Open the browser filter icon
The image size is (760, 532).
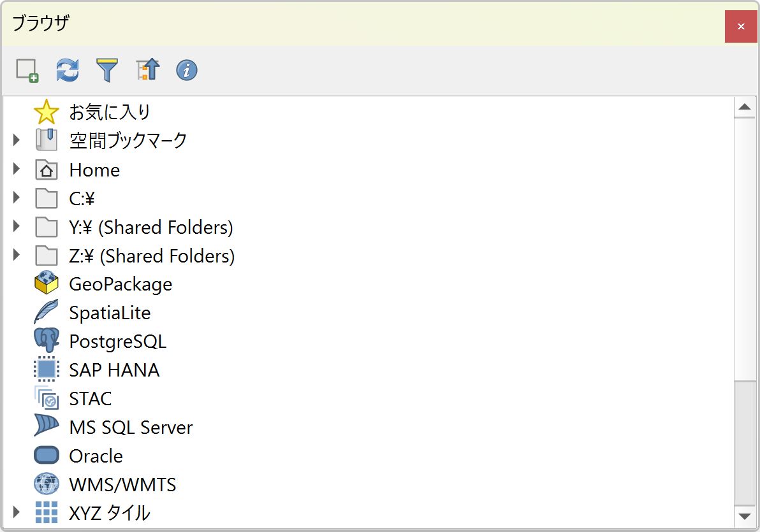[107, 70]
